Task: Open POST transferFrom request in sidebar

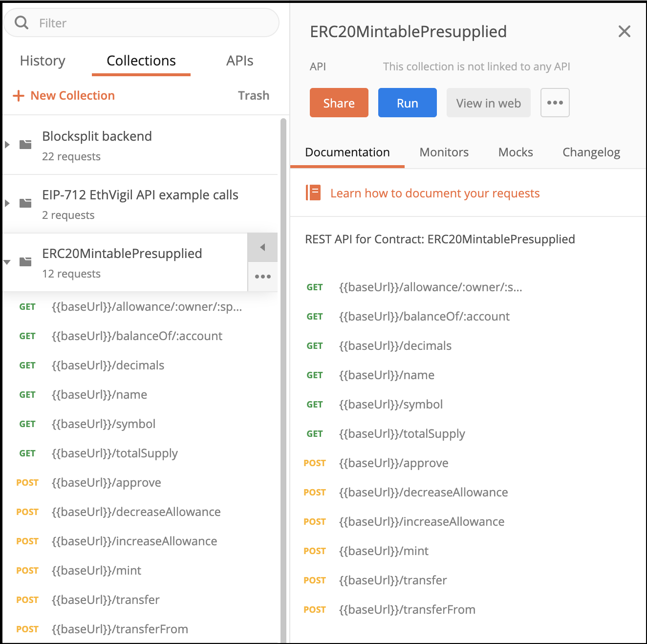Action: [140, 629]
